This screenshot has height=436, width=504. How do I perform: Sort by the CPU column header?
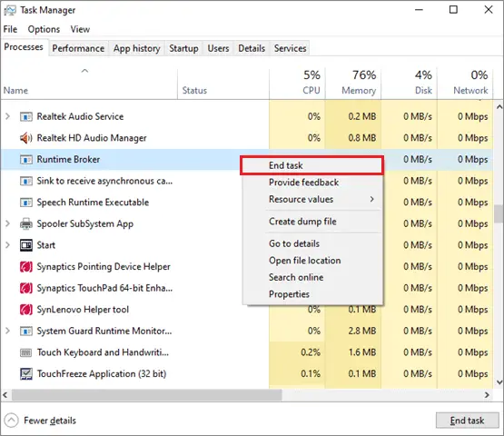(297, 83)
